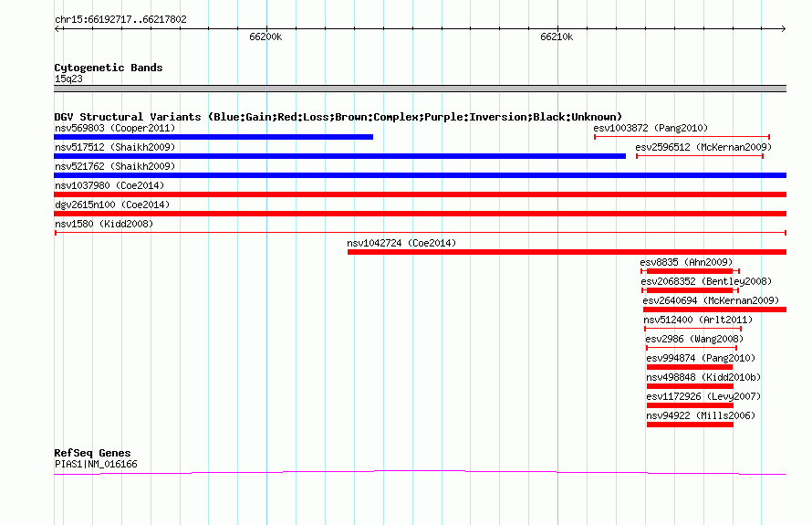Click the nsv1580 (Kidd2008) label
This screenshot has width=812, height=525.
tap(104, 224)
